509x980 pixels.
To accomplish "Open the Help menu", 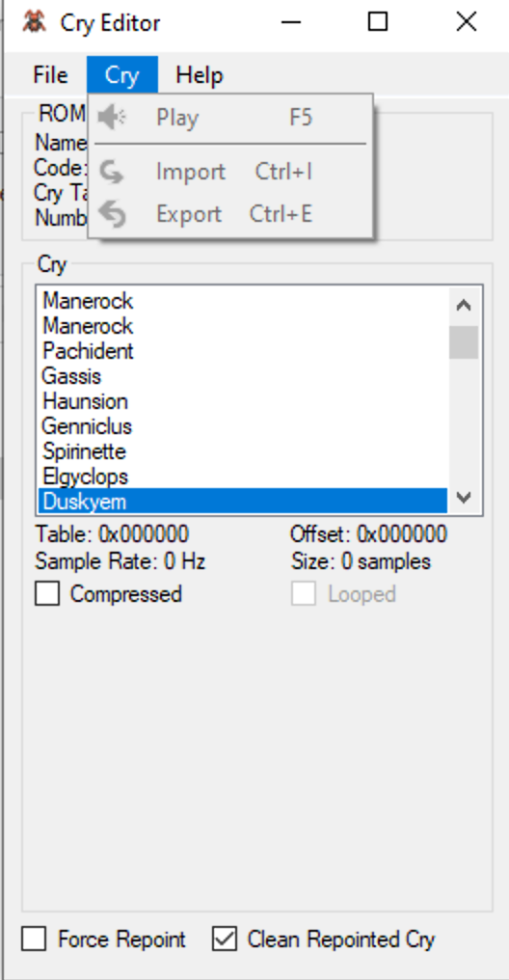I will [x=200, y=75].
